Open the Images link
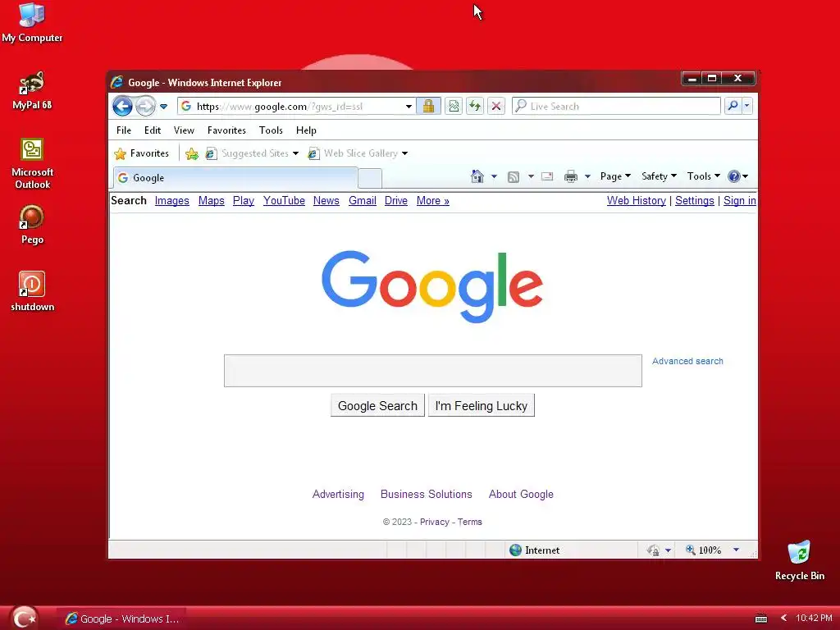 (172, 200)
